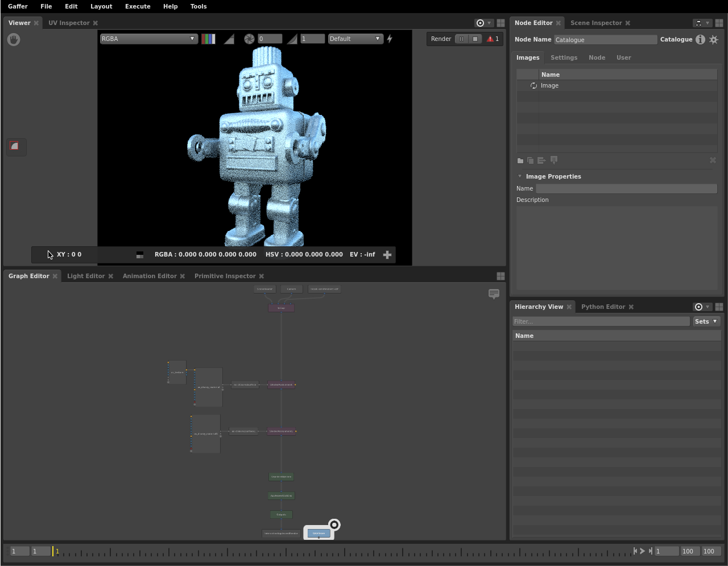This screenshot has width=728, height=566.
Task: Select the Image row in Catalogue list
Action: [x=617, y=85]
